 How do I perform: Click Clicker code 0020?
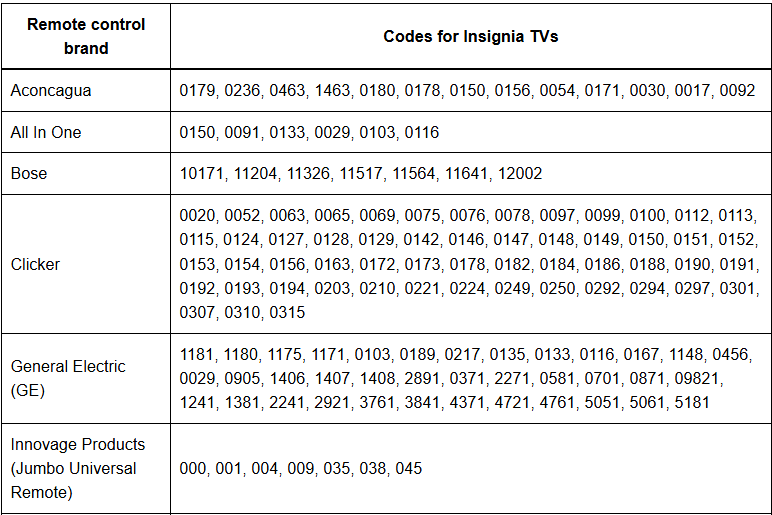pyautogui.click(x=198, y=216)
